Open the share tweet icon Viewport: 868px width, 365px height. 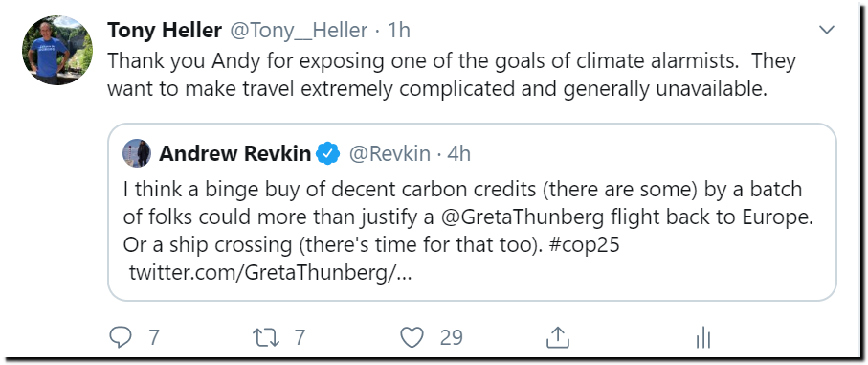tap(557, 336)
